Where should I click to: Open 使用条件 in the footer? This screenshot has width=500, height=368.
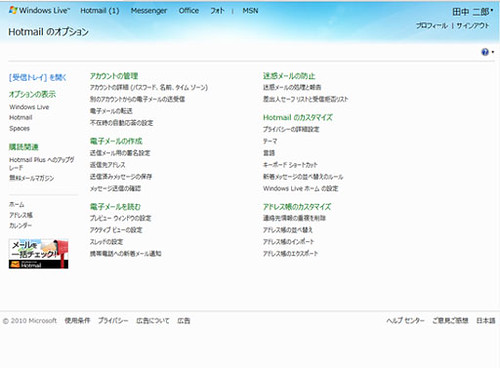click(77, 321)
